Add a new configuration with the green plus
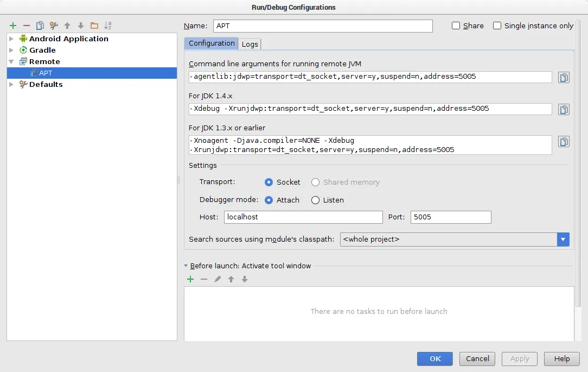588x372 pixels. tap(13, 26)
